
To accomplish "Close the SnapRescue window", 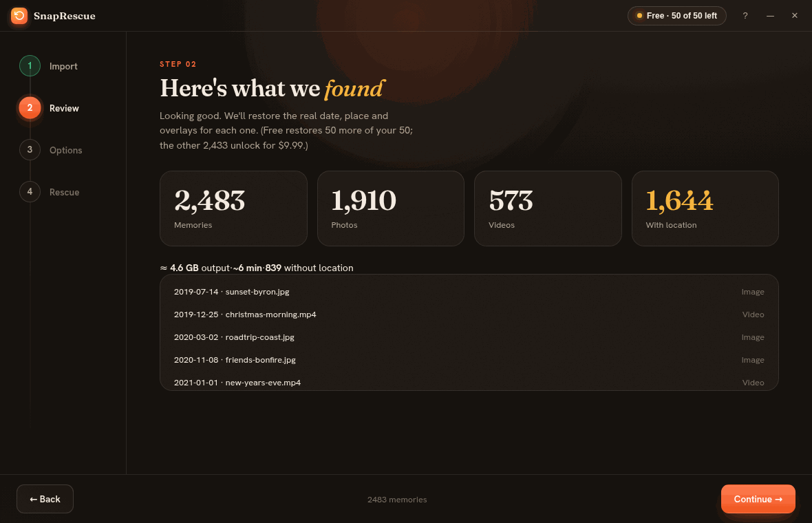I will pos(794,16).
